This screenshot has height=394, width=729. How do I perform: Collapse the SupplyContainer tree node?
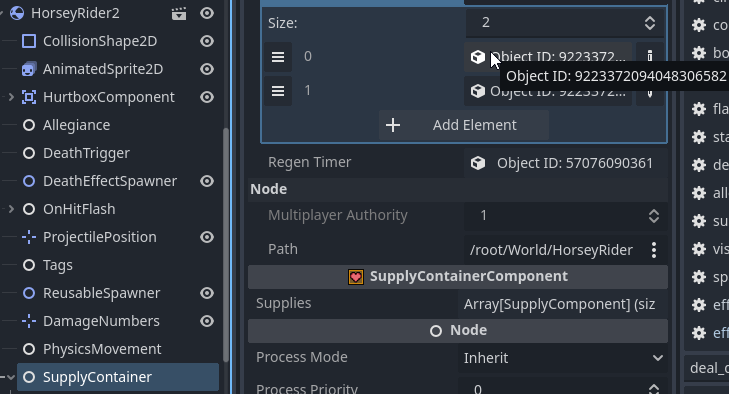(x=11, y=377)
